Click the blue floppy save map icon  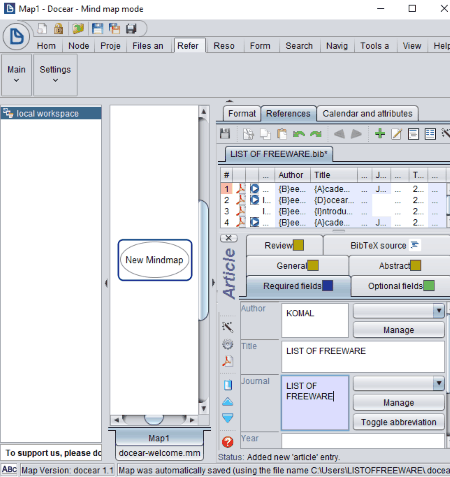[97, 29]
